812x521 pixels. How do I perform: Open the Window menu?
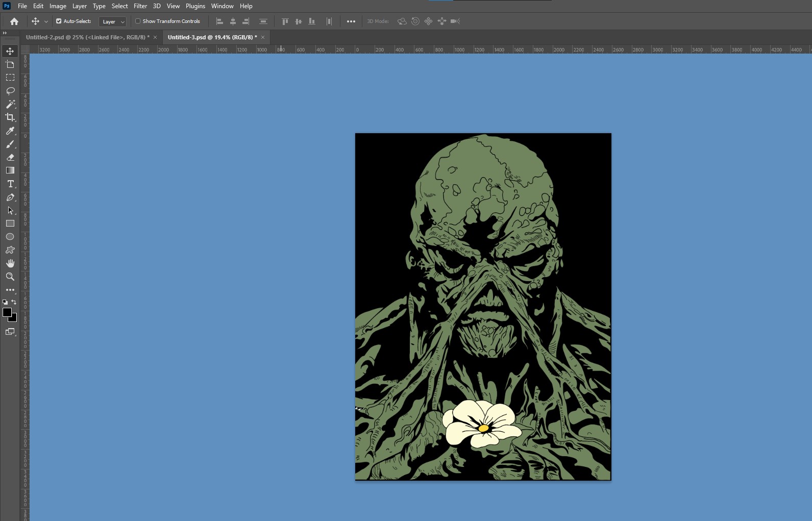(223, 6)
